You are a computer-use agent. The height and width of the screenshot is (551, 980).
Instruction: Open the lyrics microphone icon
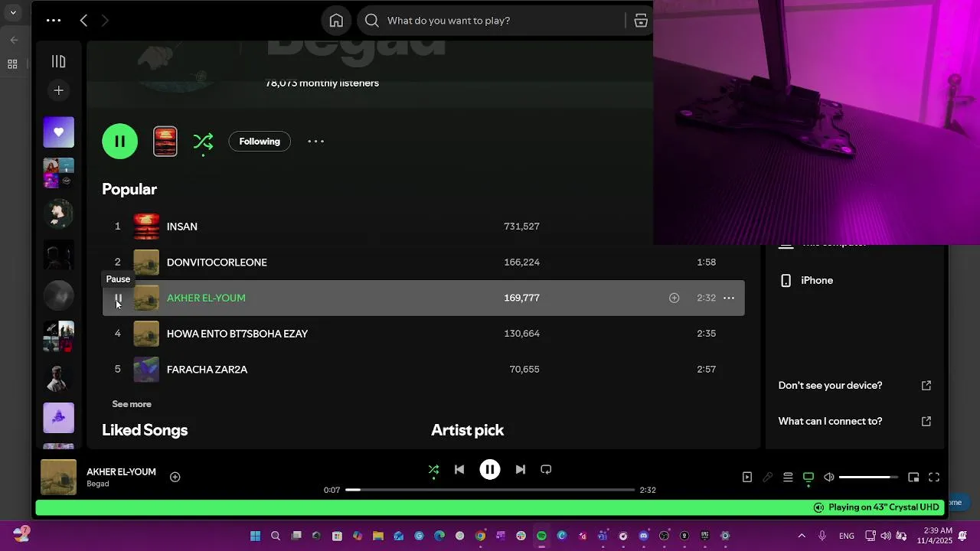click(768, 478)
